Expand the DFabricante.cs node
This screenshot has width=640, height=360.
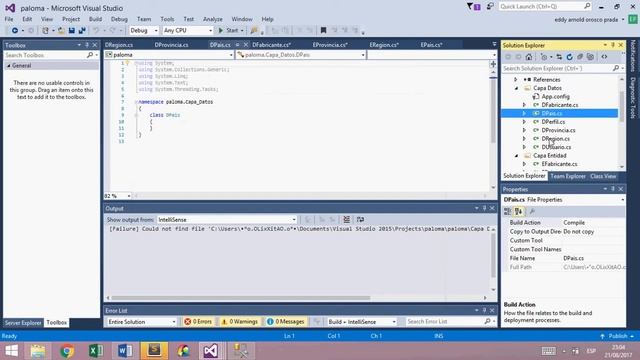click(524, 105)
